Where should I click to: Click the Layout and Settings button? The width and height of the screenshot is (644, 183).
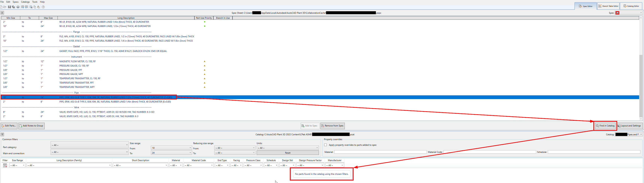pyautogui.click(x=630, y=126)
